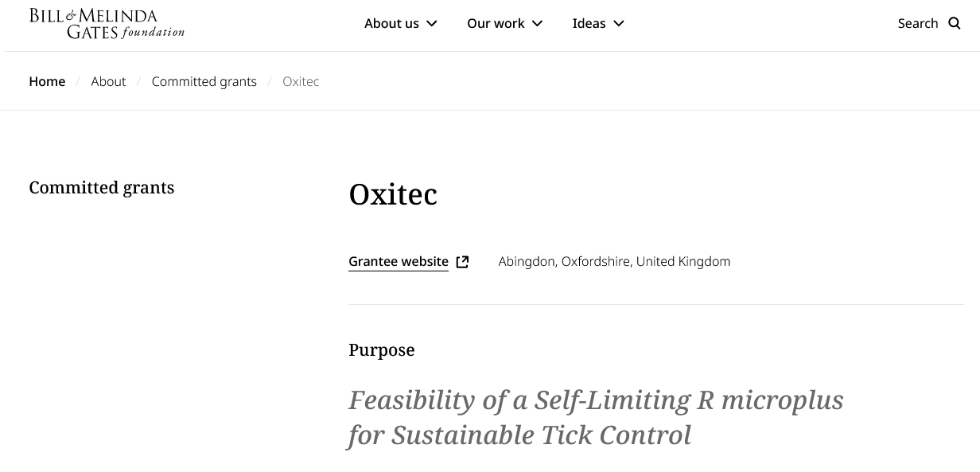
Task: Click the external link icon beside Grantee website
Action: (x=462, y=261)
